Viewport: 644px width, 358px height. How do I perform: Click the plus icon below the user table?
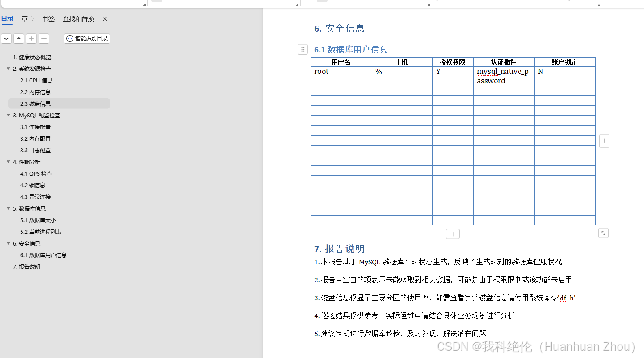pos(453,233)
